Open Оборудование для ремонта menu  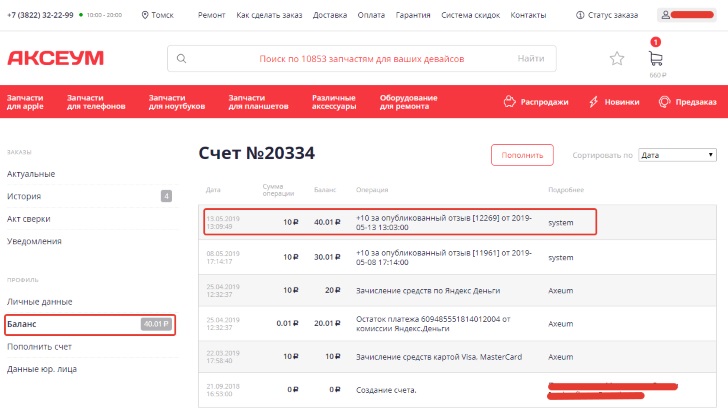point(408,102)
